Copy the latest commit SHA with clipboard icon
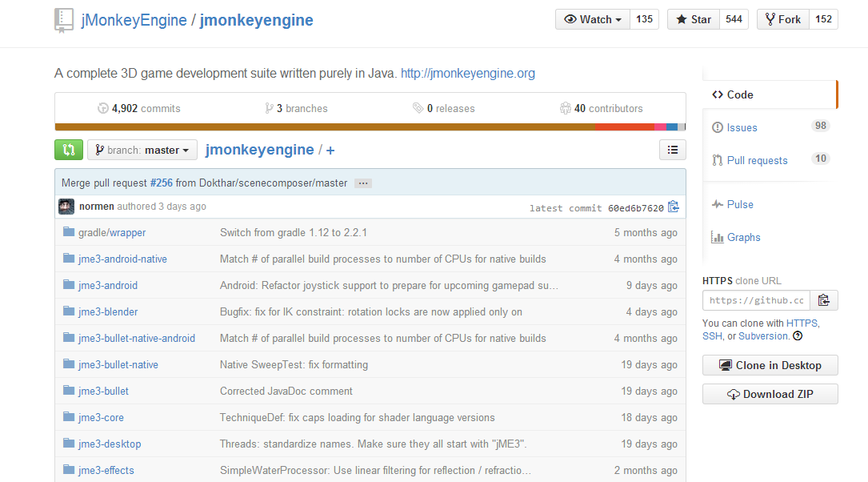The width and height of the screenshot is (868, 482). click(x=673, y=207)
